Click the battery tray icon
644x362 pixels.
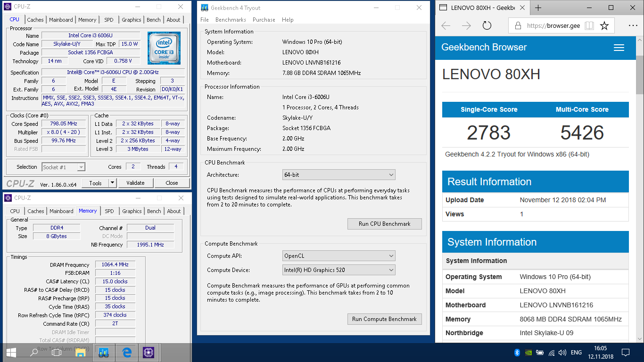click(x=540, y=353)
